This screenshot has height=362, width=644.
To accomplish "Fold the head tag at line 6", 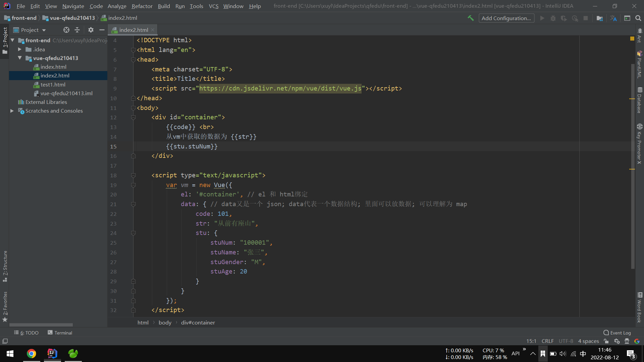I will click(x=133, y=60).
